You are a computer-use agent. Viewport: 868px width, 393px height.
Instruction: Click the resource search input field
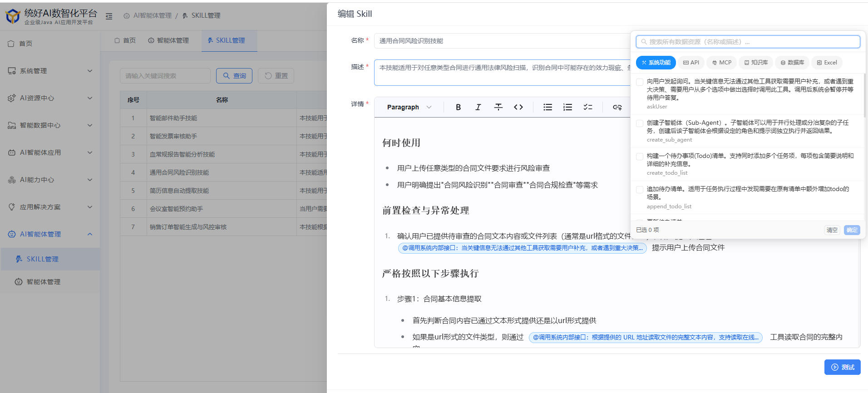[748, 42]
